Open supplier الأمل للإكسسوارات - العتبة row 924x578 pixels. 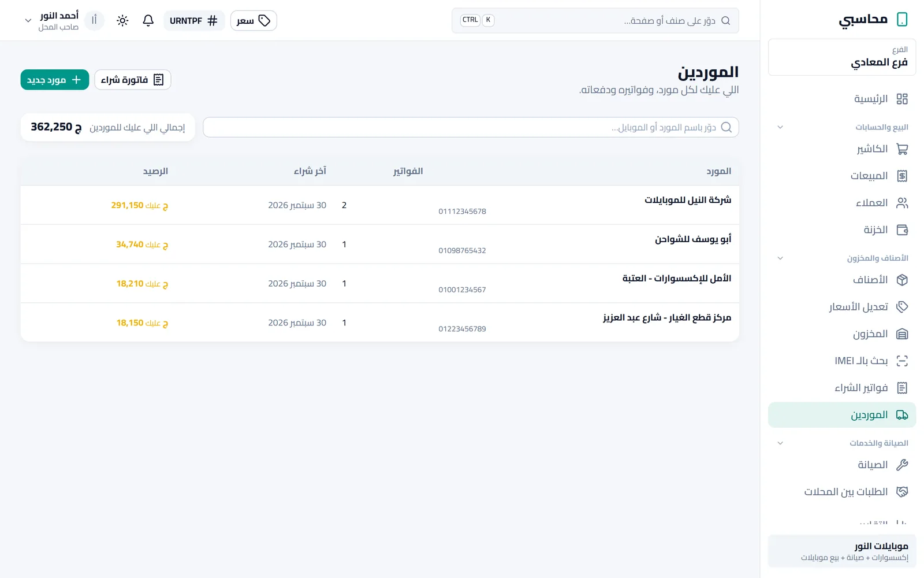click(380, 284)
